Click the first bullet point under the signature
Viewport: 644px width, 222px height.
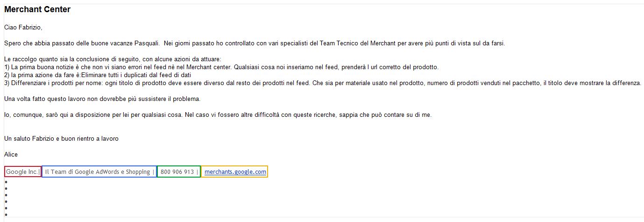[6, 182]
